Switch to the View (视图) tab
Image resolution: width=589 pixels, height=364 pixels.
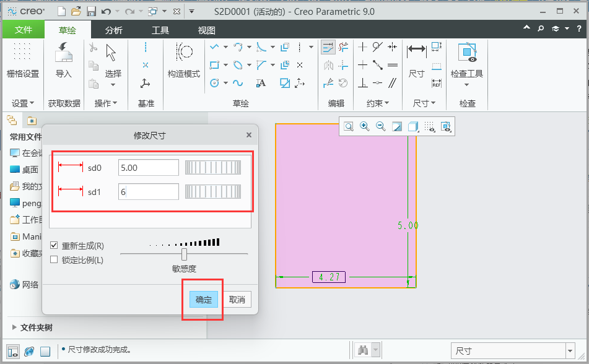coord(207,30)
